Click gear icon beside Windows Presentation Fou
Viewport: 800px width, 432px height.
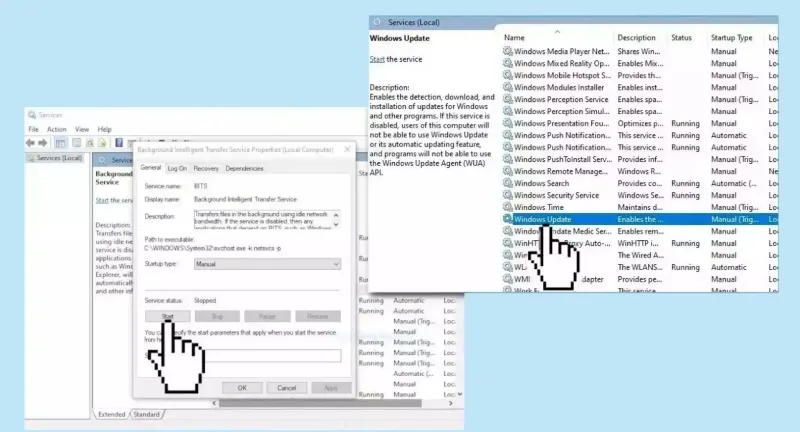(508, 123)
